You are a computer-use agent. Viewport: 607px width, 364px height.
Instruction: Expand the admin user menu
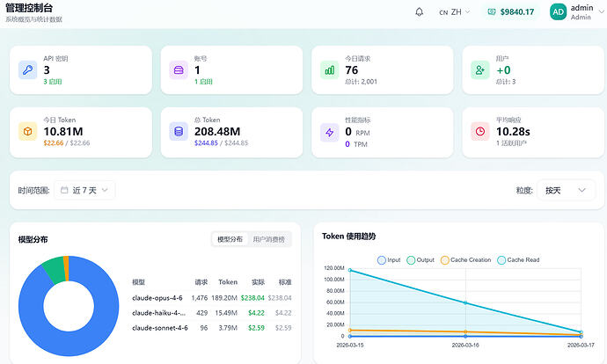[577, 12]
